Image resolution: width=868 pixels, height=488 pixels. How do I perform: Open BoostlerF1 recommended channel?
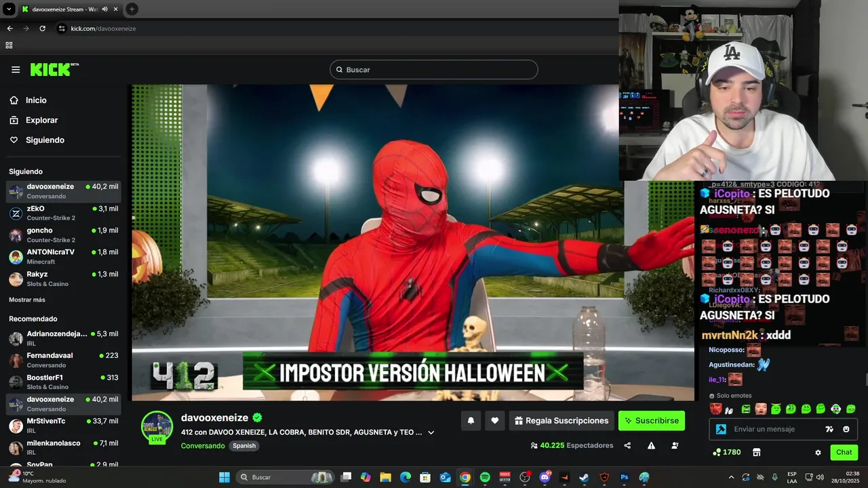64,382
